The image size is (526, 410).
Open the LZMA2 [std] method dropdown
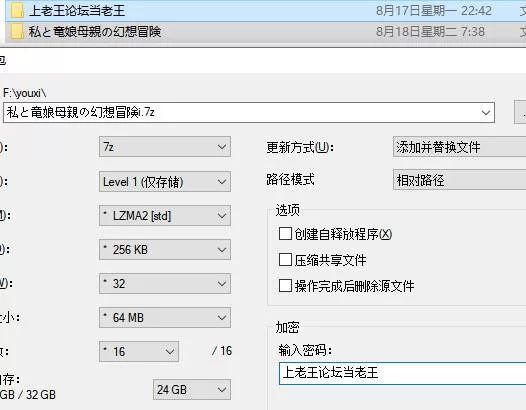165,216
